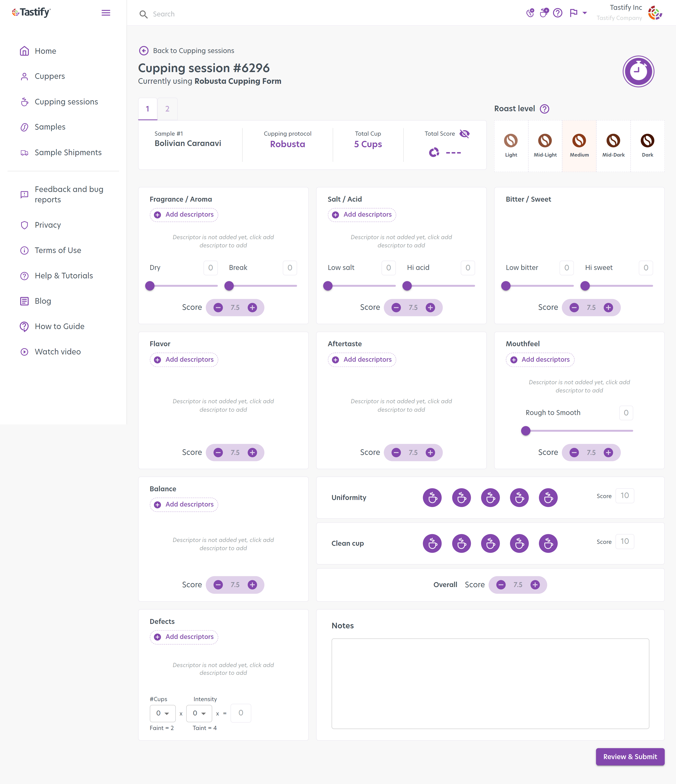Viewport: 676px width, 784px height.
Task: Toggle first Uniformity cup icon
Action: click(x=432, y=498)
